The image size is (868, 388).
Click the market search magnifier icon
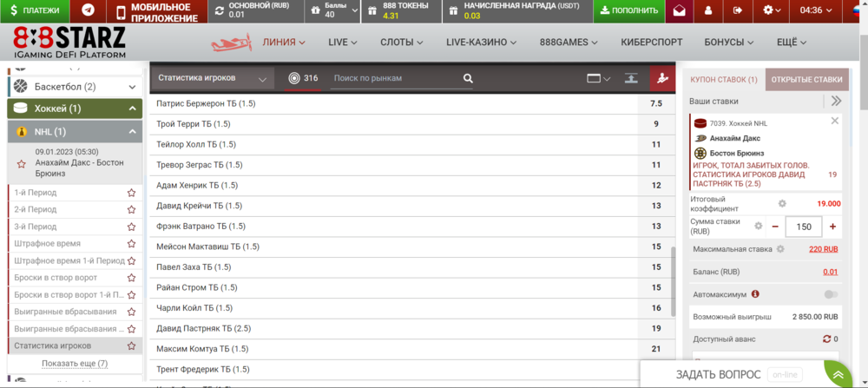click(x=469, y=79)
